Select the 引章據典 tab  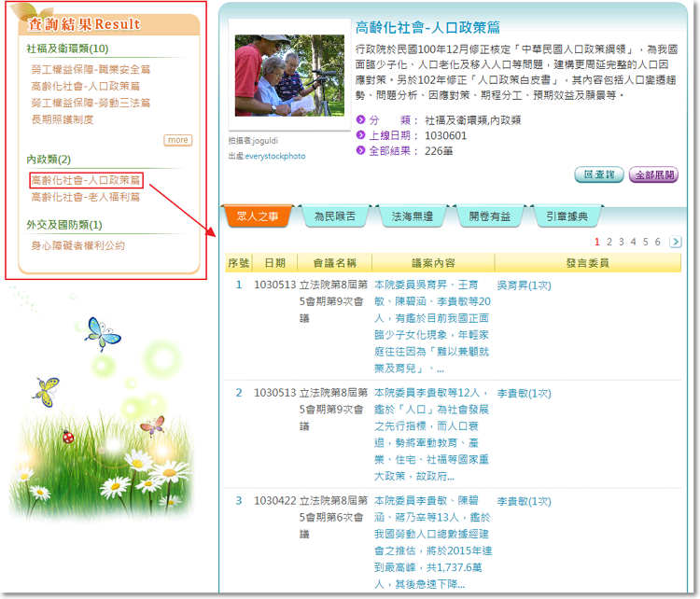567,216
